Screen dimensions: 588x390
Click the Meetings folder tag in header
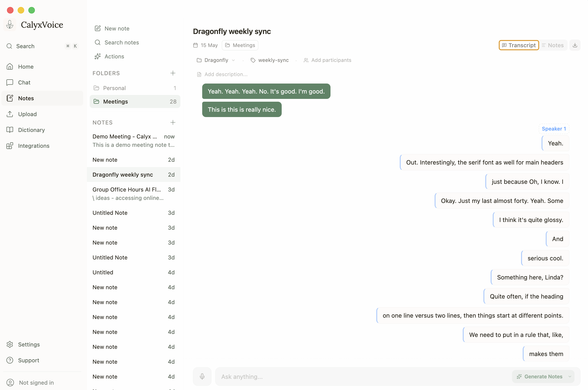tap(240, 45)
